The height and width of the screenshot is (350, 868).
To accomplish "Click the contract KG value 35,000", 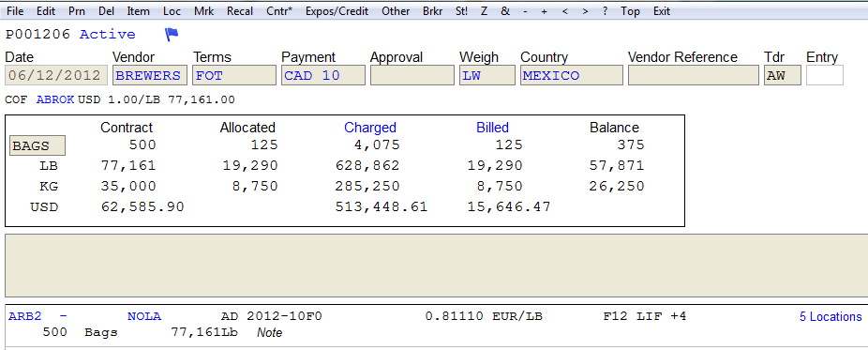I will [128, 186].
